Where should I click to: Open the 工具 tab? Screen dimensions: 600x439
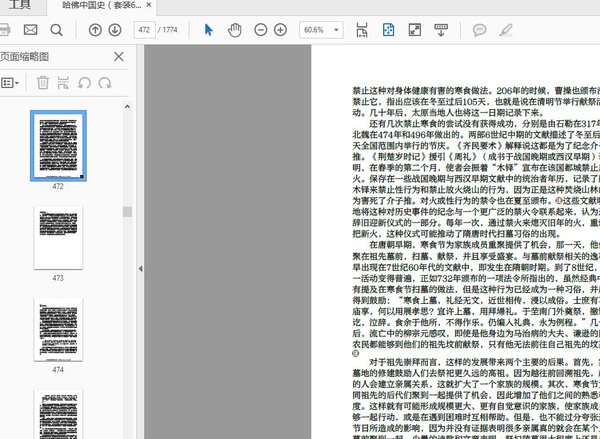click(x=19, y=5)
